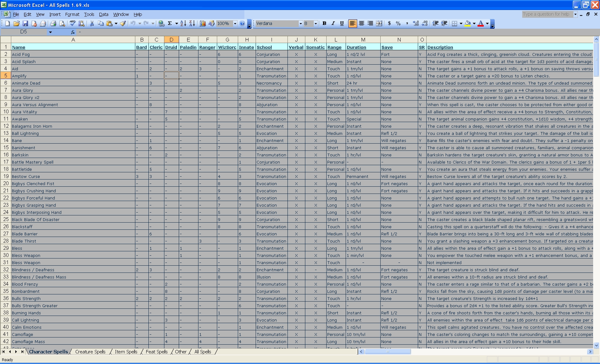
Task: Toggle Underline formatting
Action: click(342, 23)
